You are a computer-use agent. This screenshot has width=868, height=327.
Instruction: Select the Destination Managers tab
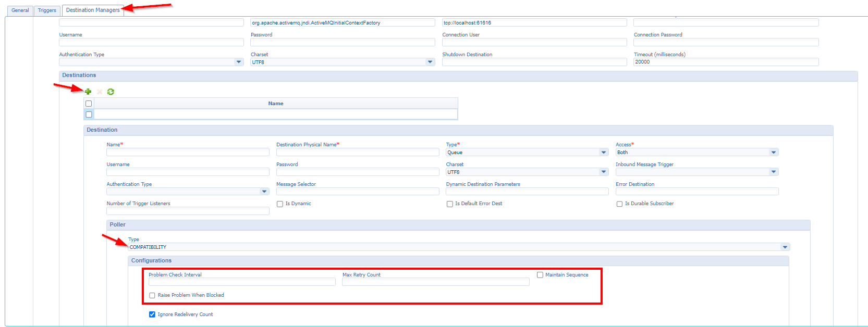click(93, 10)
